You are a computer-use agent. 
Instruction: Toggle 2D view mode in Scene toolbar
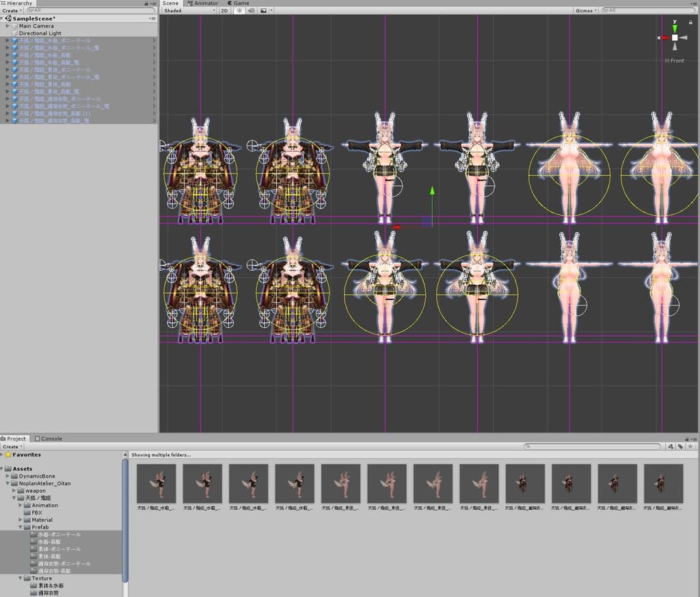[224, 11]
